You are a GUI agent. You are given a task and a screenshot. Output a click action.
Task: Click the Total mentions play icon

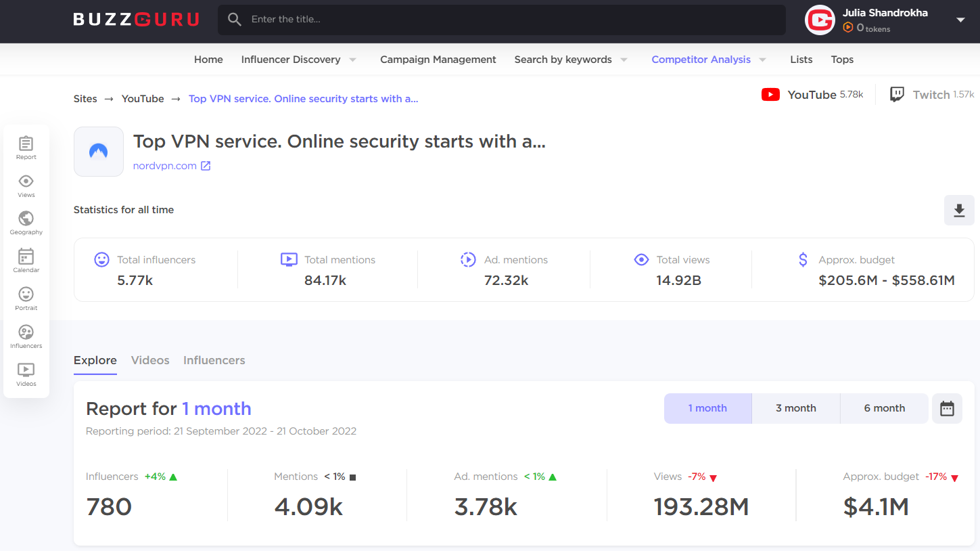(x=289, y=259)
